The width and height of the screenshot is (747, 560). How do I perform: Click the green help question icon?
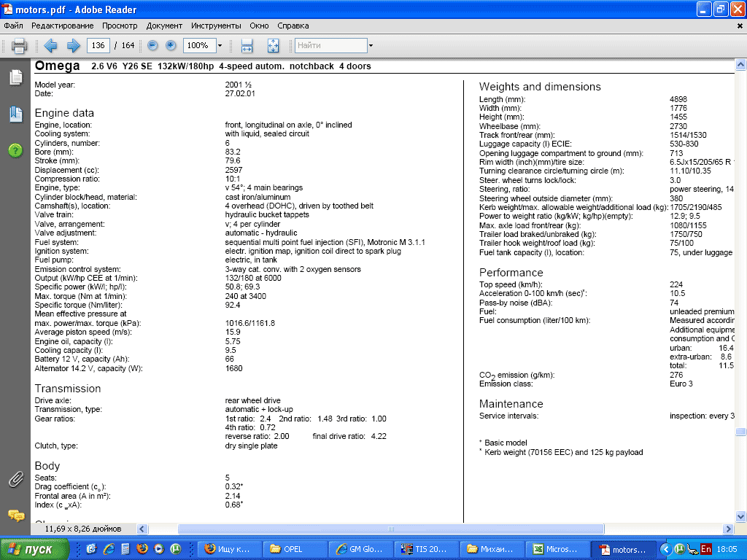click(16, 150)
